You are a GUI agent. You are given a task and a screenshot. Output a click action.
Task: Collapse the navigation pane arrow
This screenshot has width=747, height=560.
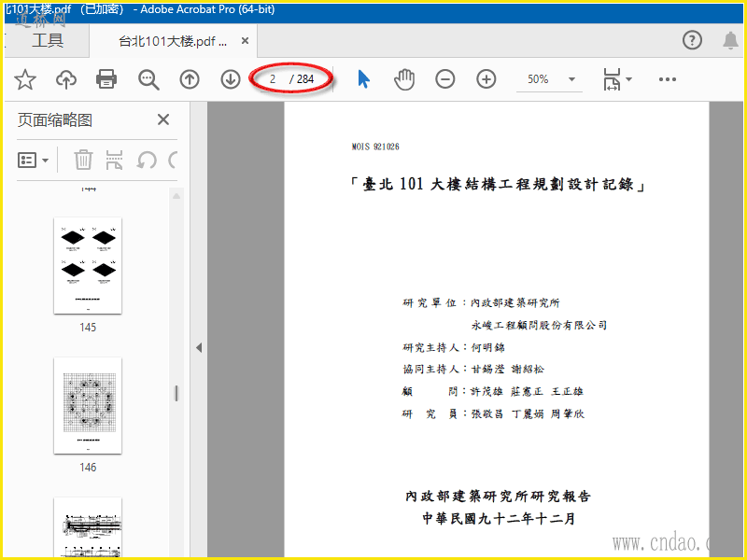199,347
